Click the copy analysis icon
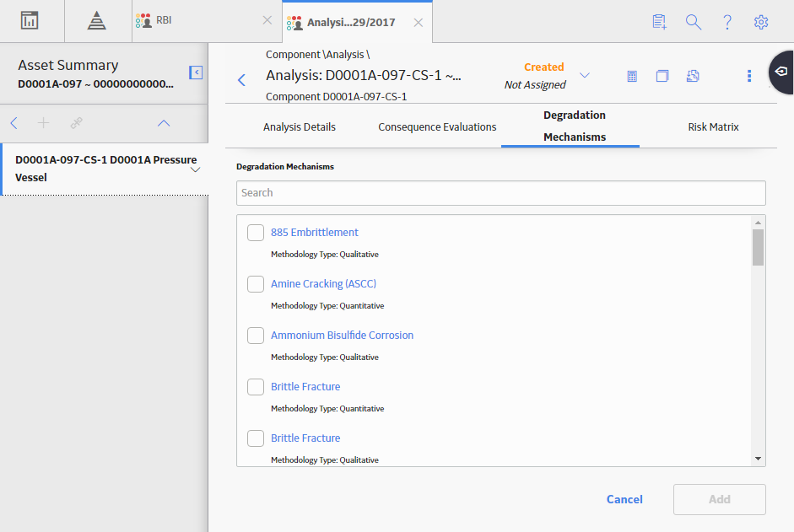 (662, 76)
